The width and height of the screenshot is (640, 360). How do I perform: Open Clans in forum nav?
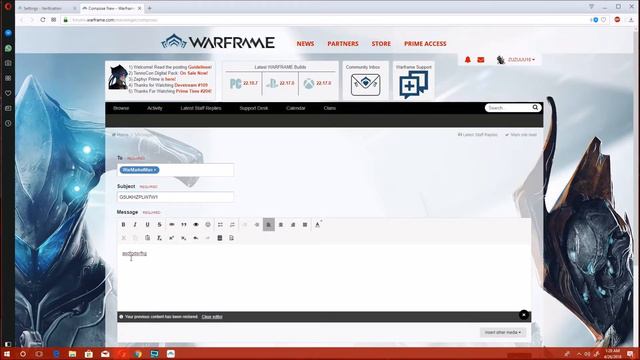330,108
